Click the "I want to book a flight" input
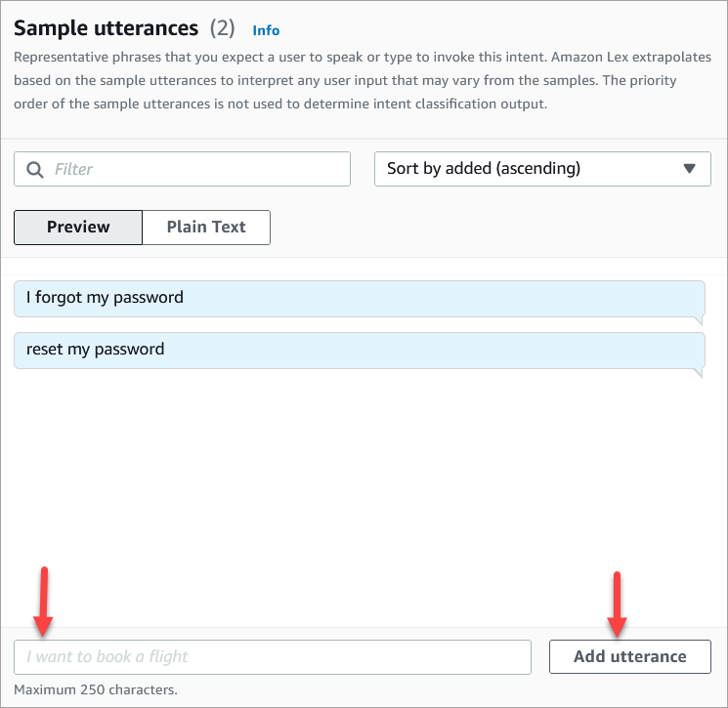 (272, 656)
